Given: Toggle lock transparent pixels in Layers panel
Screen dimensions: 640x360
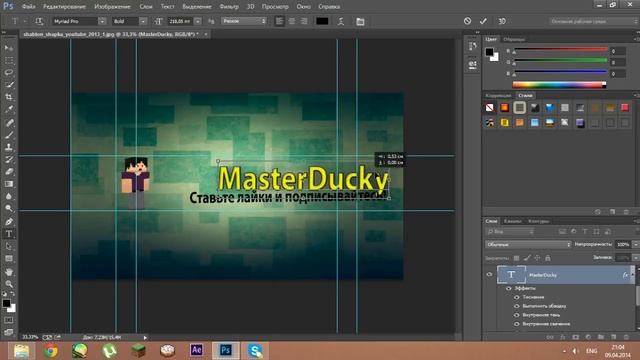Looking at the screenshot, I should tap(517, 258).
